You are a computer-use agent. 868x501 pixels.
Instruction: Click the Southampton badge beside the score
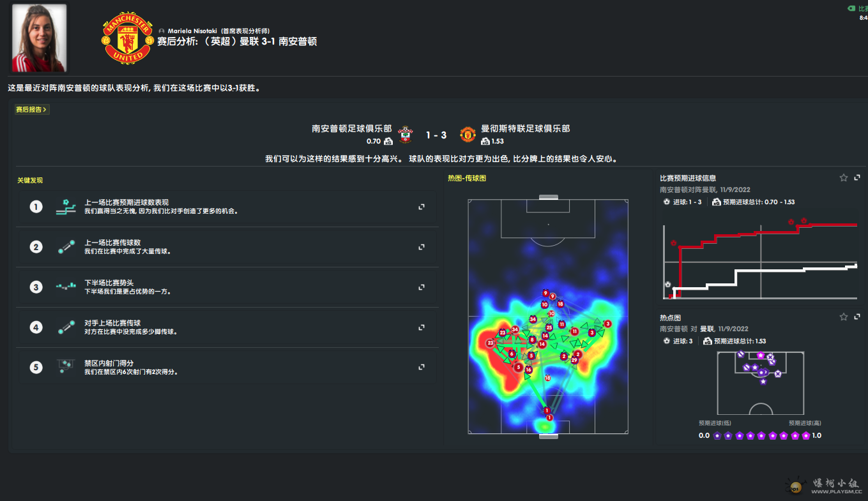coord(405,135)
